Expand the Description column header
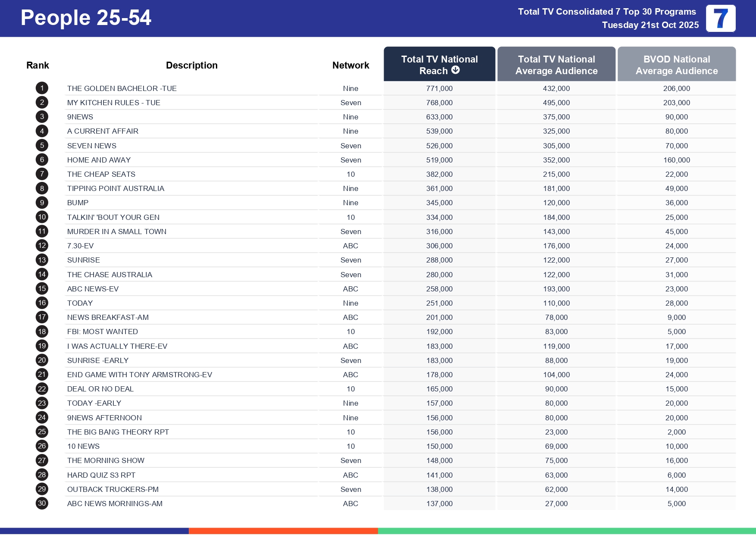 coord(191,65)
